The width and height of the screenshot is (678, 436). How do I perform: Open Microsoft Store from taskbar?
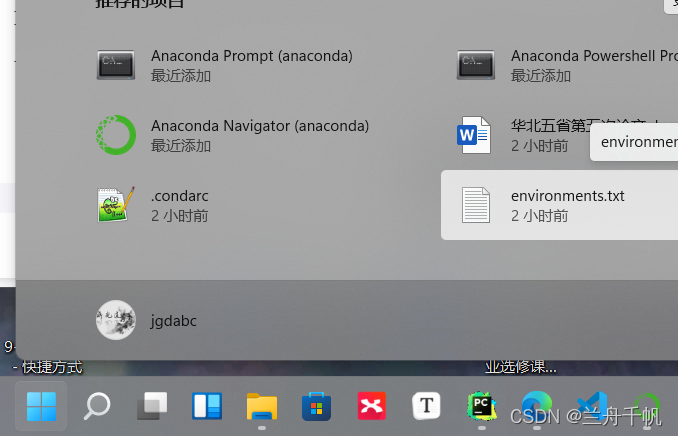pyautogui.click(x=317, y=406)
